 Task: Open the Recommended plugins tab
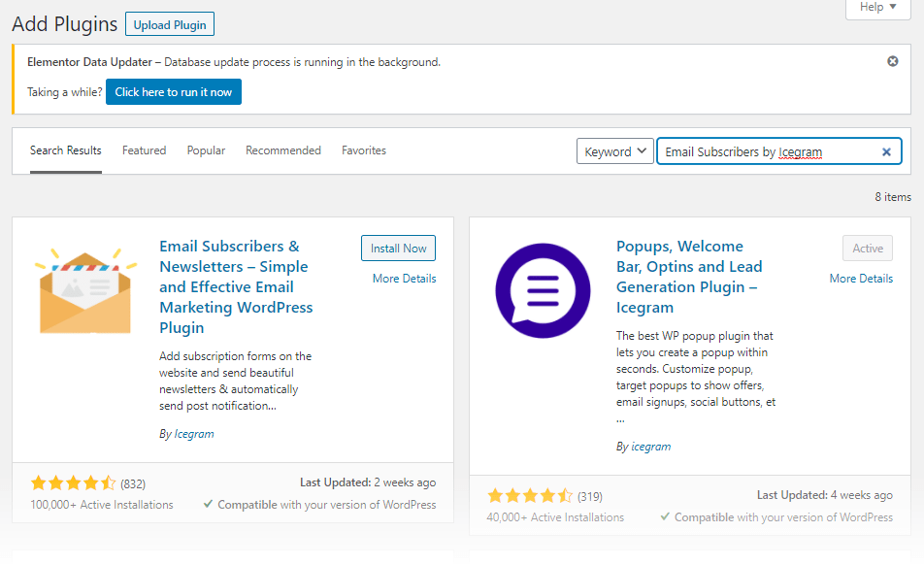[283, 150]
